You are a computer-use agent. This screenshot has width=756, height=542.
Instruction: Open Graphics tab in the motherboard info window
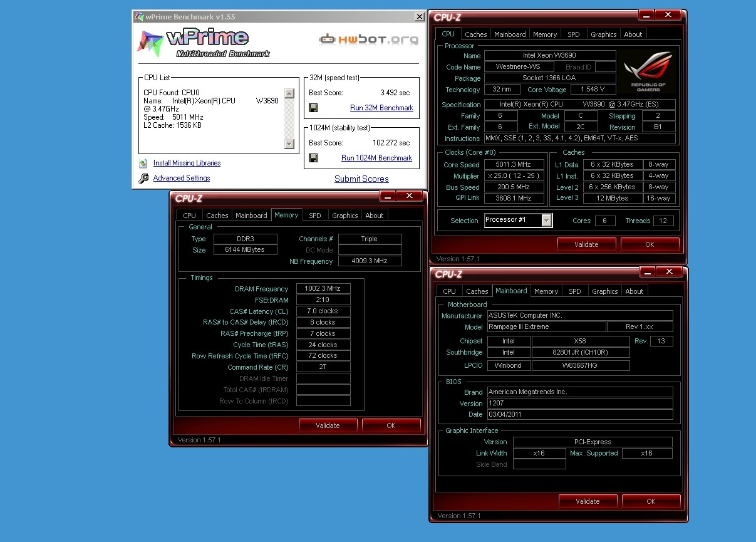[604, 291]
